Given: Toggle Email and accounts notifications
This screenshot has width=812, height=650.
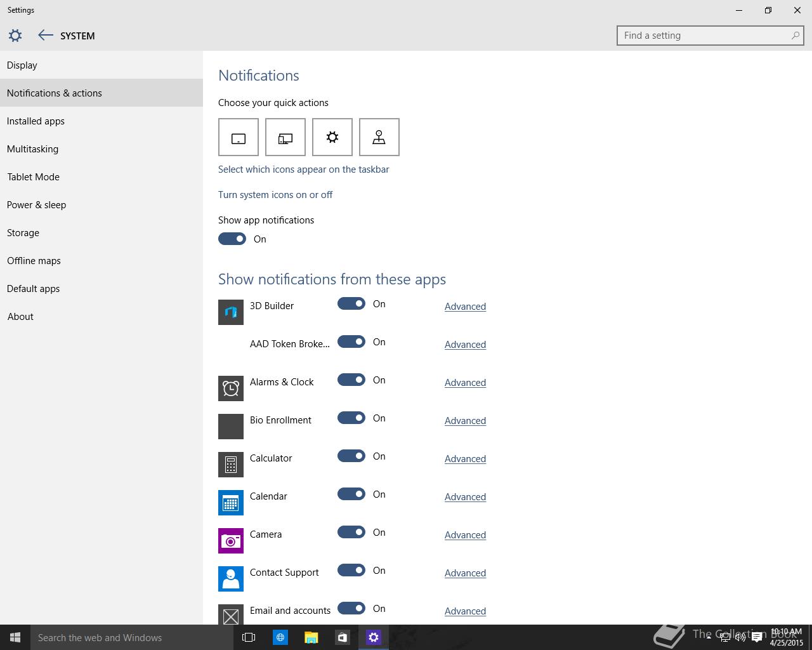Looking at the screenshot, I should [x=351, y=608].
